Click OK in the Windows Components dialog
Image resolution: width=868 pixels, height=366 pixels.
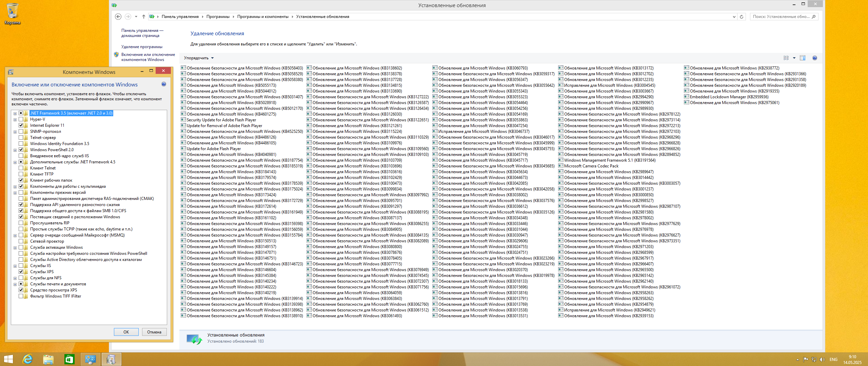(x=126, y=332)
